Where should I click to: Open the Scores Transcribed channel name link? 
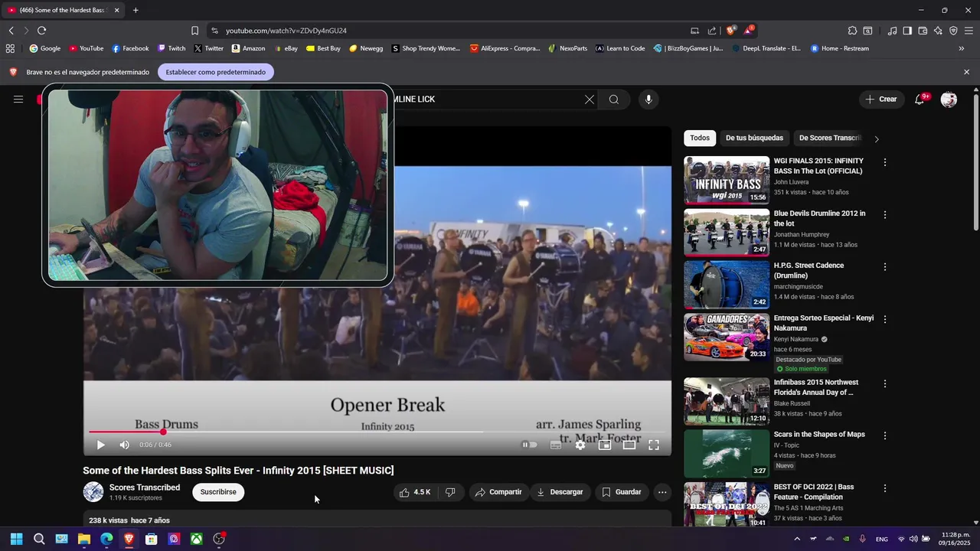click(x=145, y=487)
